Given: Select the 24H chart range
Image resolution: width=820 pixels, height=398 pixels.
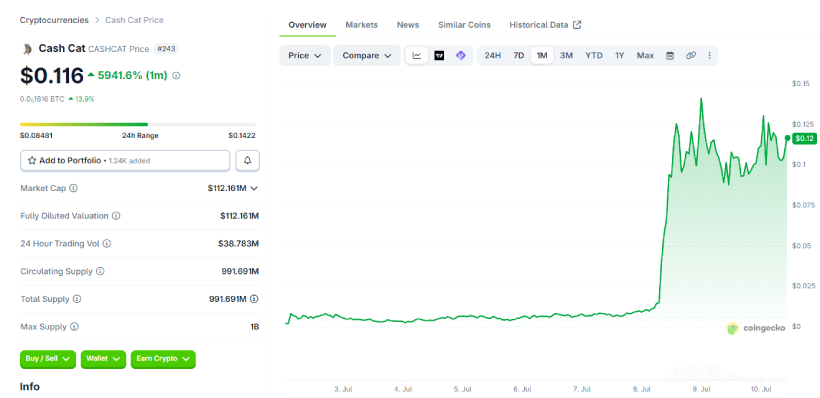Looking at the screenshot, I should pos(493,55).
